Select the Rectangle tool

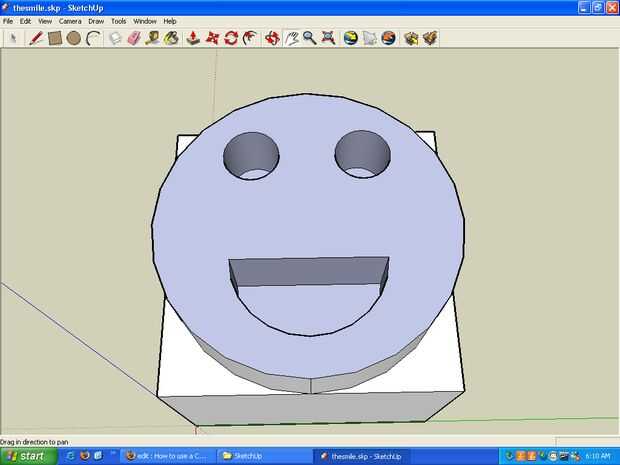click(x=55, y=38)
